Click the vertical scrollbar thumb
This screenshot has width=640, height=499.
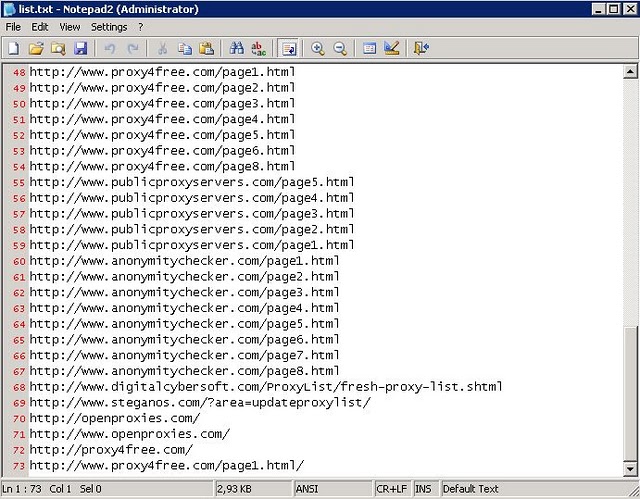[630, 393]
